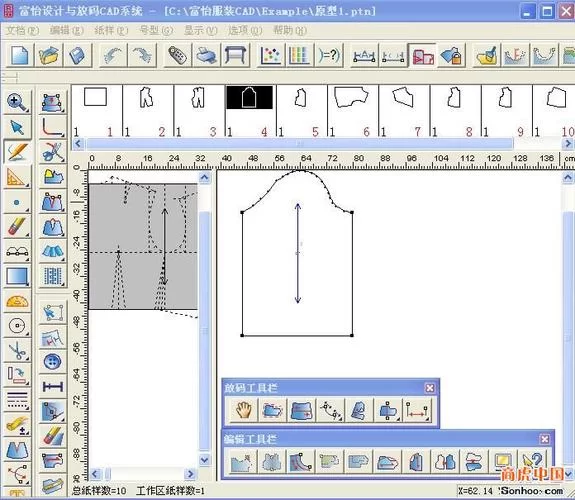Toggle the highlighted pattern display button in toolbar
Viewport: 575px width, 500px height.
(x=422, y=55)
